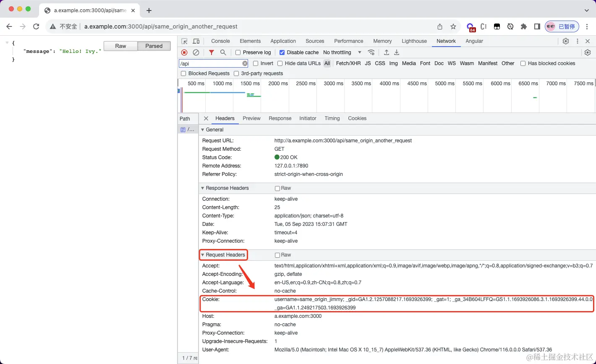Open the Extensions puzzle icon
The image size is (596, 364).
click(523, 26)
